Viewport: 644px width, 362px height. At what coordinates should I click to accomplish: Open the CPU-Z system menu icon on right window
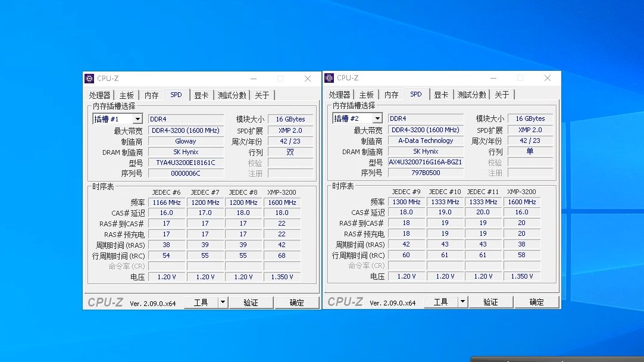pyautogui.click(x=330, y=78)
